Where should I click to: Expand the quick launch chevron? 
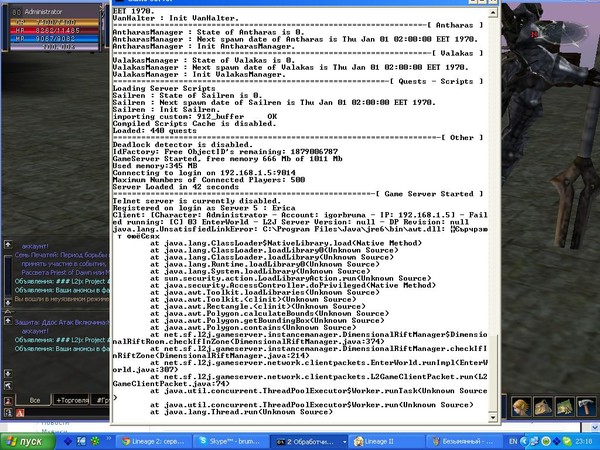click(108, 439)
